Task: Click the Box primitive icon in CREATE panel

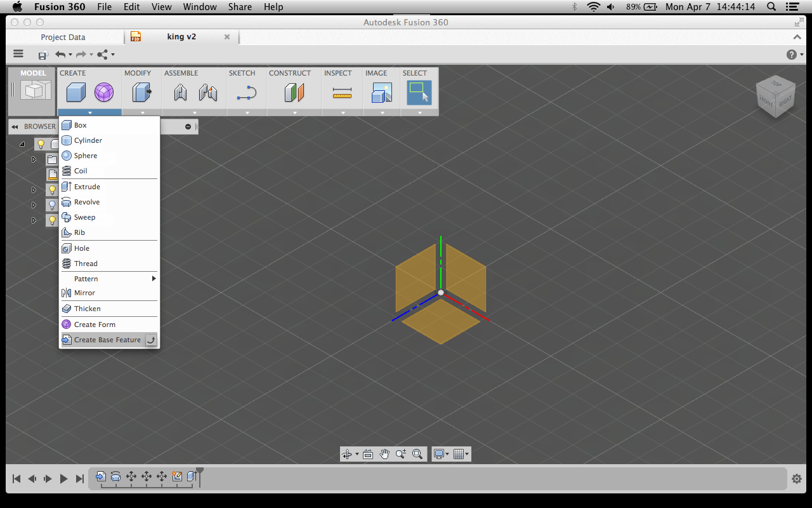Action: coord(75,93)
